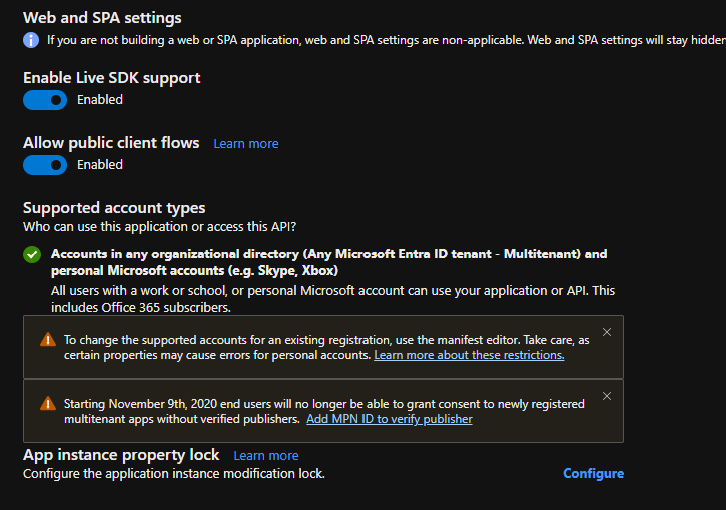This screenshot has height=510, width=726.
Task: Open Learn more next to Allow public client flows
Action: (246, 144)
